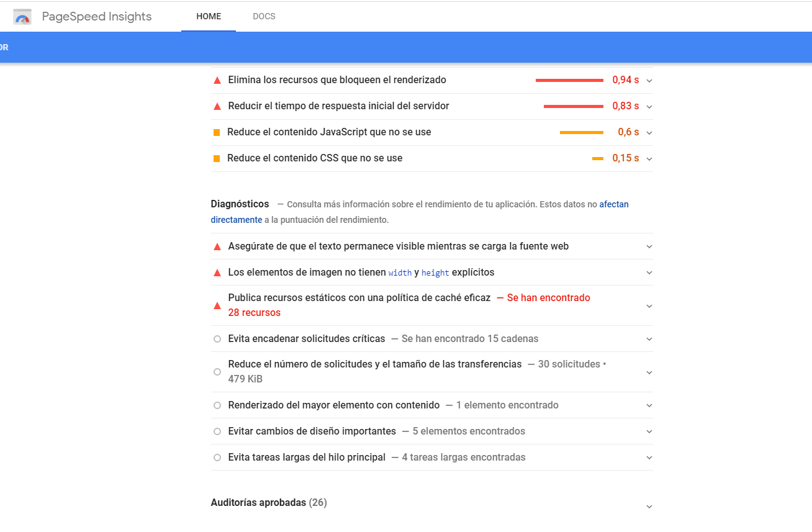Screen dimensions: 812x532
Task: Click '1 elemento encontrado' text
Action: 507,405
